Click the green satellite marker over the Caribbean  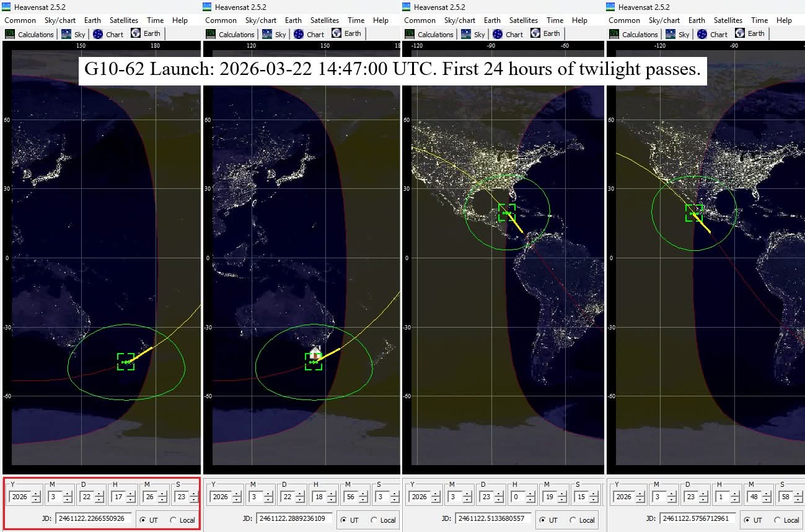507,213
